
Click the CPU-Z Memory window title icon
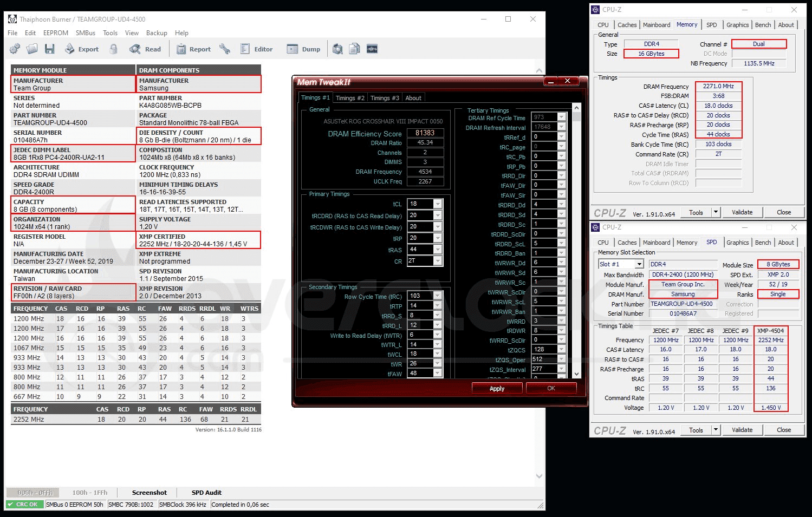click(596, 10)
